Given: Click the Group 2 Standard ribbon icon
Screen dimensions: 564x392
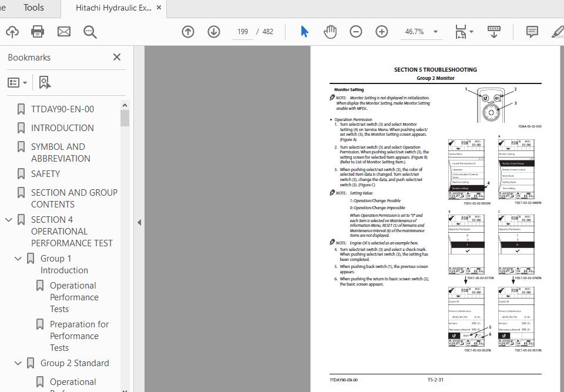Looking at the screenshot, I should click(x=31, y=363).
